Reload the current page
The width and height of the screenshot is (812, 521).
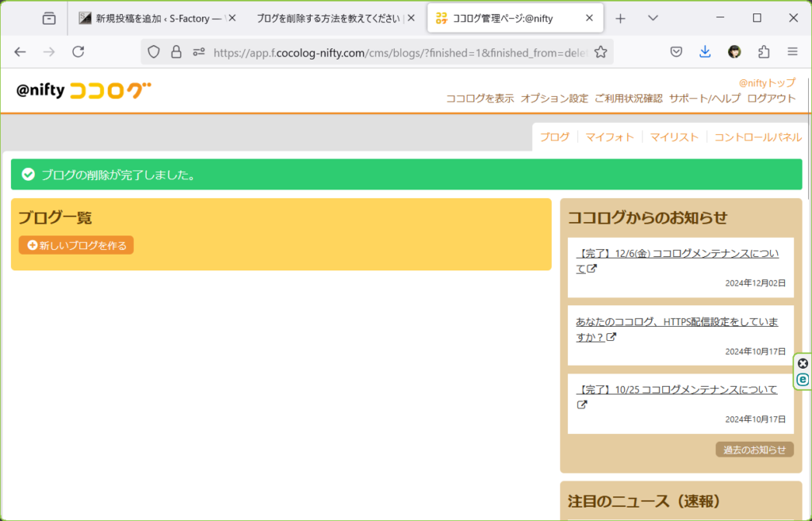click(x=79, y=52)
